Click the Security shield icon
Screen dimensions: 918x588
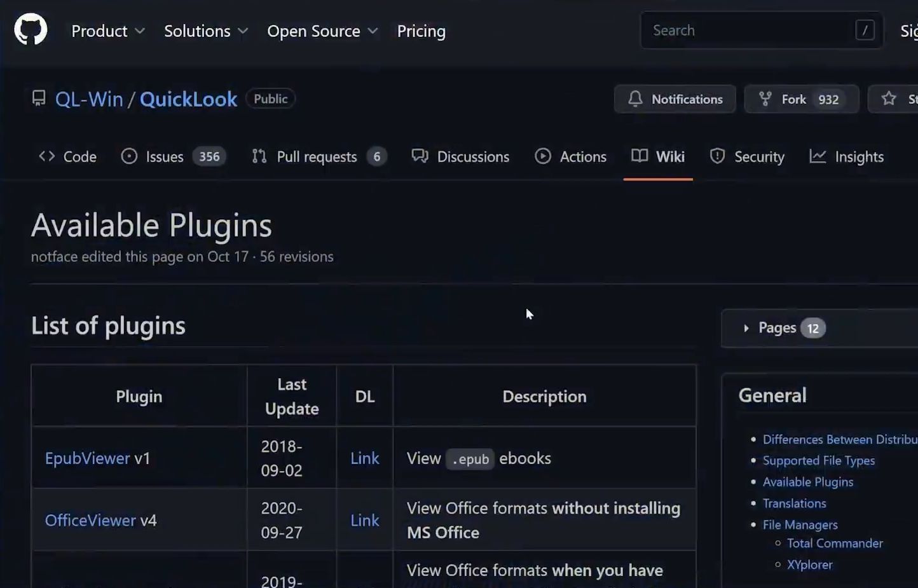pos(717,156)
